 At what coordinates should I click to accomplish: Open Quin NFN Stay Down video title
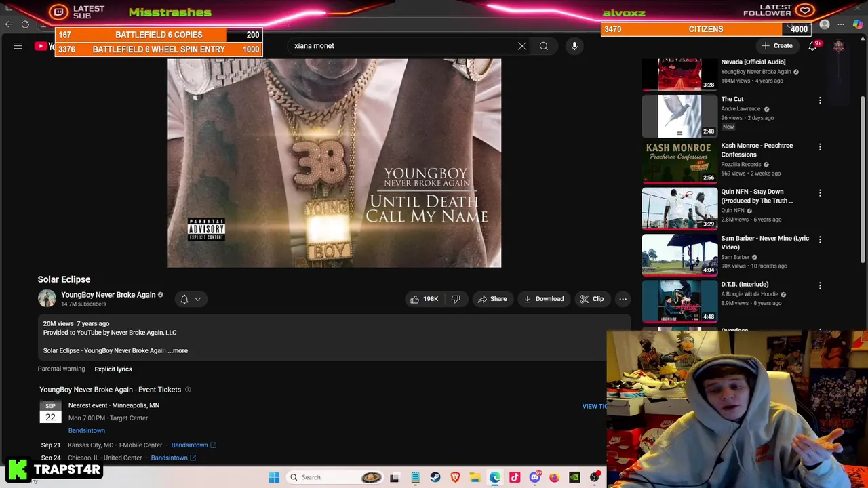point(757,197)
